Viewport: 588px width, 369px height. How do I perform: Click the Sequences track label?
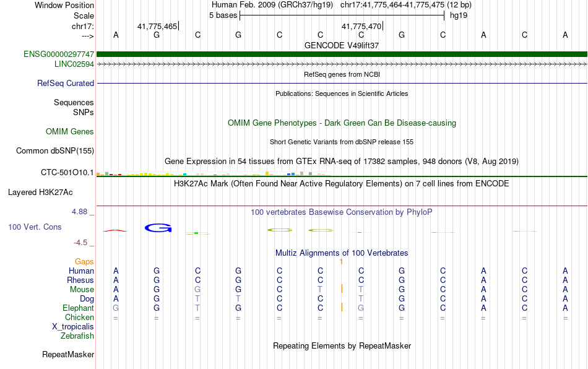tap(74, 102)
